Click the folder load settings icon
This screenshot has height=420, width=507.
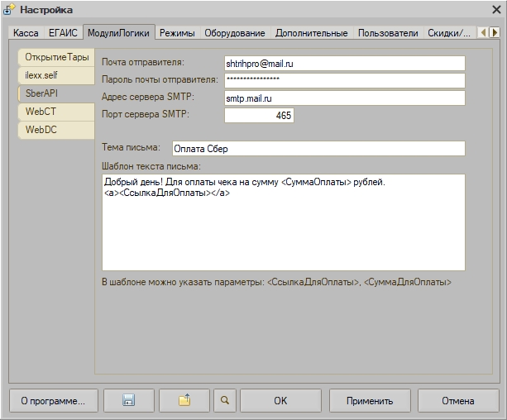point(184,401)
